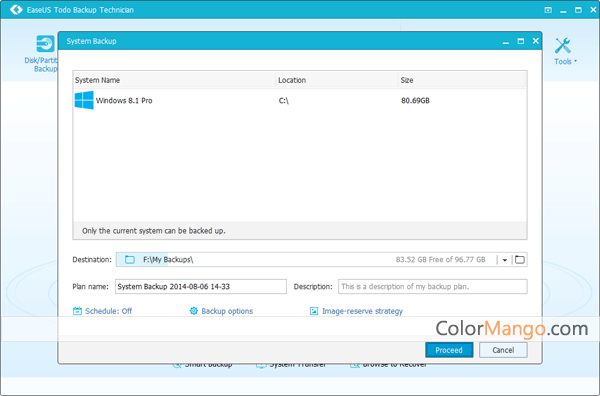Open the Tools menu in main window
This screenshot has height=396, width=600.
565,51
